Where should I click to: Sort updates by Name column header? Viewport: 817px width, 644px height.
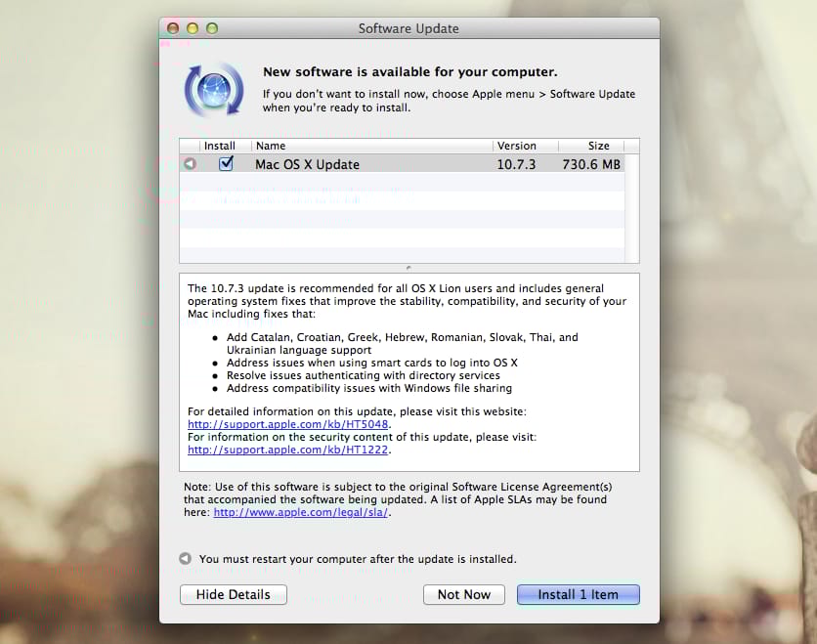(x=372, y=146)
